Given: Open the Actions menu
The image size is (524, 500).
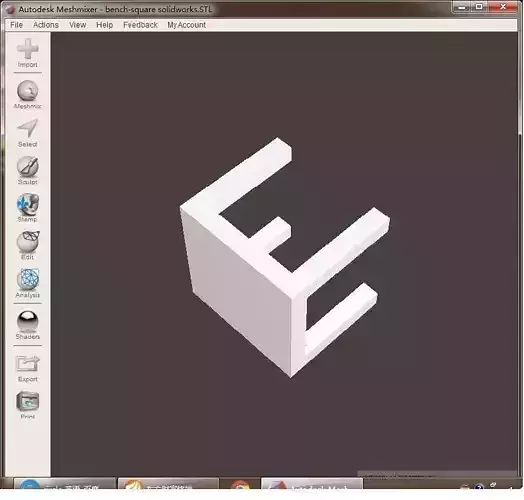Looking at the screenshot, I should (46, 25).
